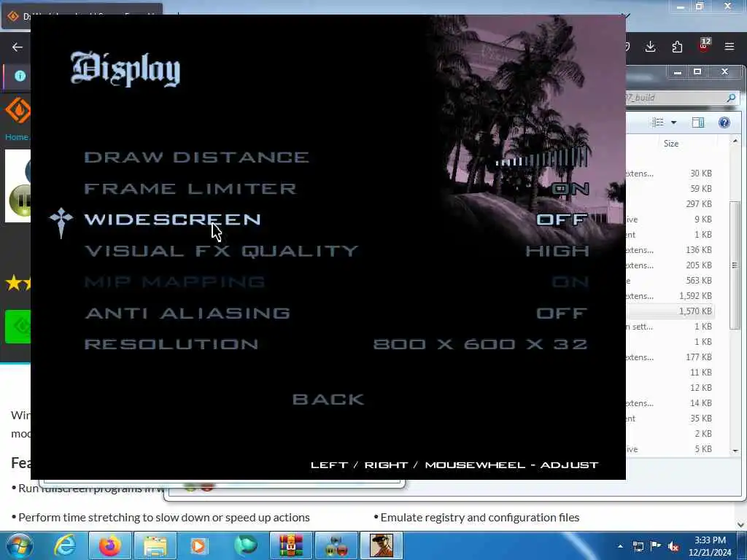Open the uBlock icon showing 12
Screen dimensions: 747x560
click(x=704, y=45)
